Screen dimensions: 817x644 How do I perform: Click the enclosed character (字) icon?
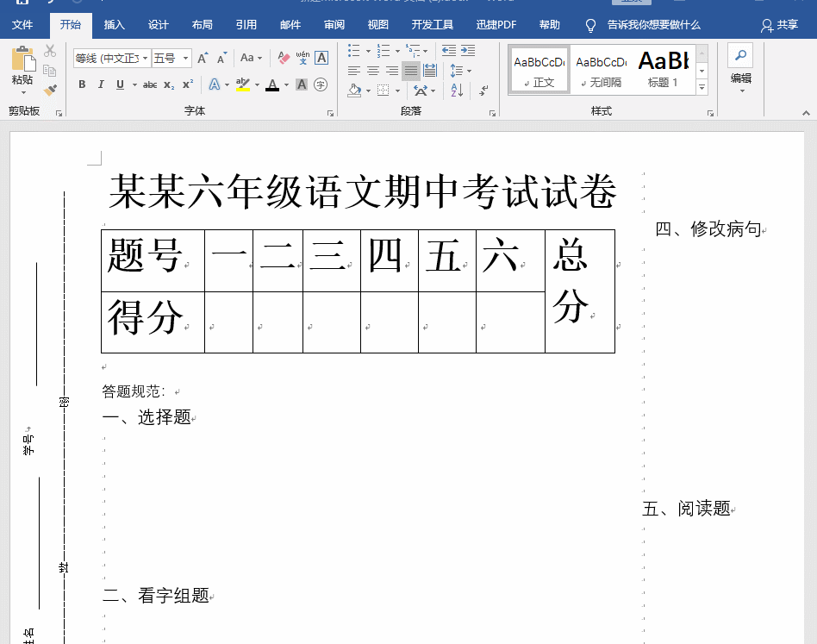[x=321, y=84]
